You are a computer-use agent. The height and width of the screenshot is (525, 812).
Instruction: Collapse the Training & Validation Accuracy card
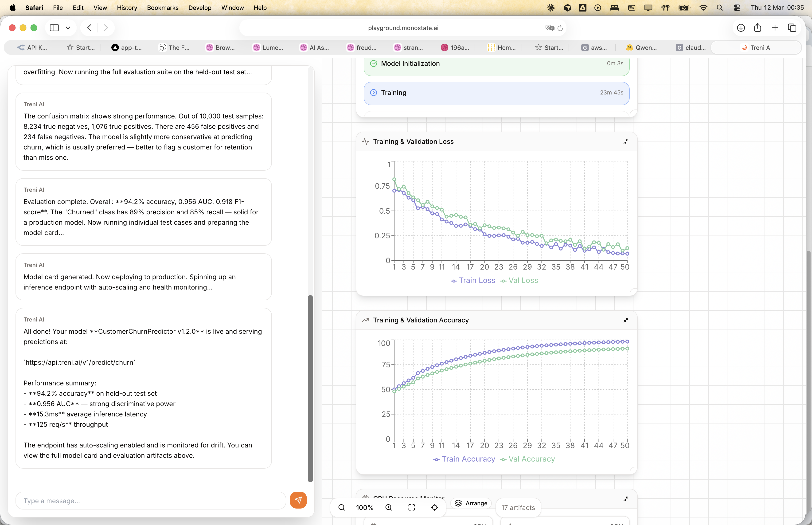pyautogui.click(x=626, y=320)
